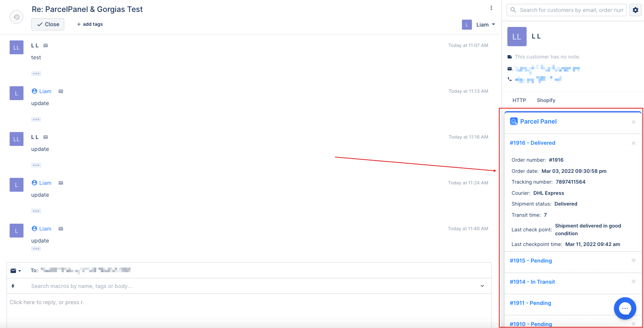Open the three-dot ticket options menu

point(491,8)
